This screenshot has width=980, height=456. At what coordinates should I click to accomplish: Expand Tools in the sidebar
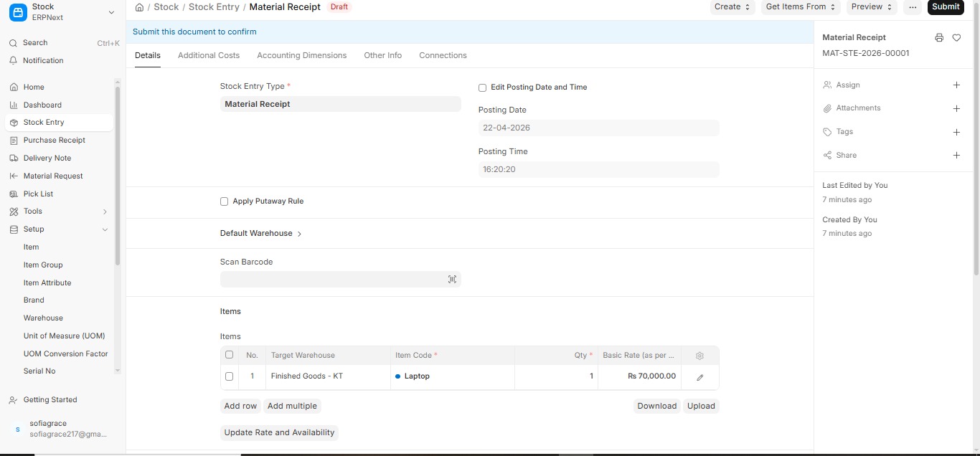click(x=105, y=212)
